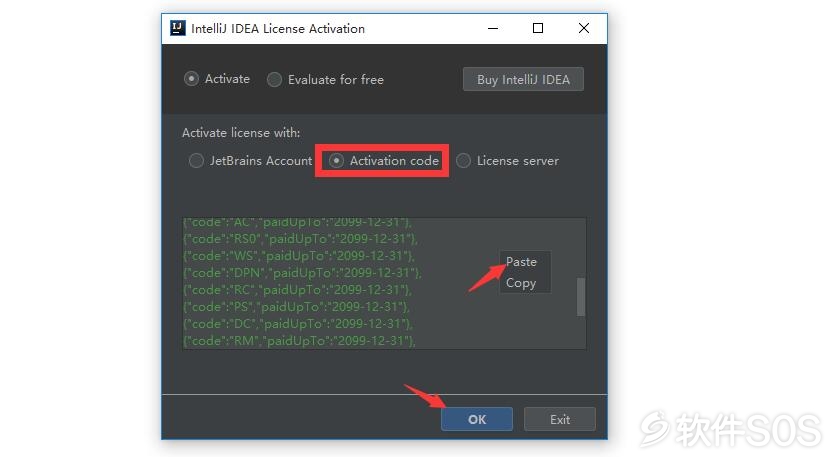Maximize the License Activation window
Viewport: 835px width, 457px height.
538,28
